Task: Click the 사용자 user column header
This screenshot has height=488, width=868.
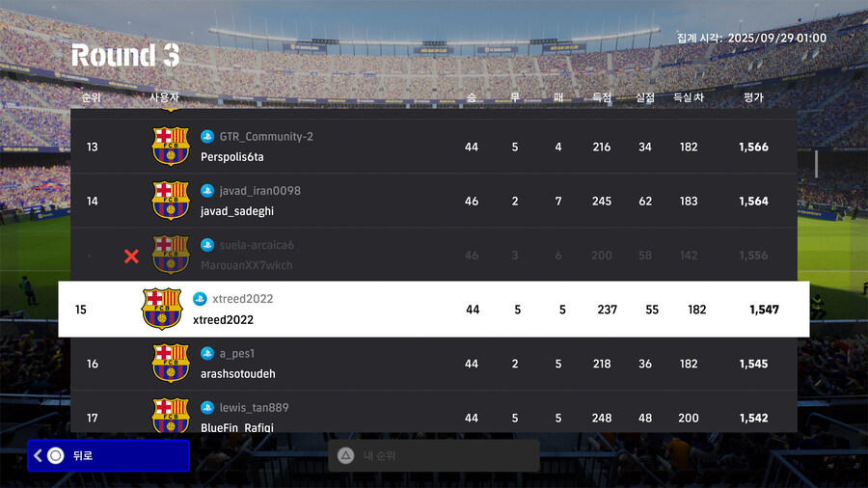Action: point(165,97)
